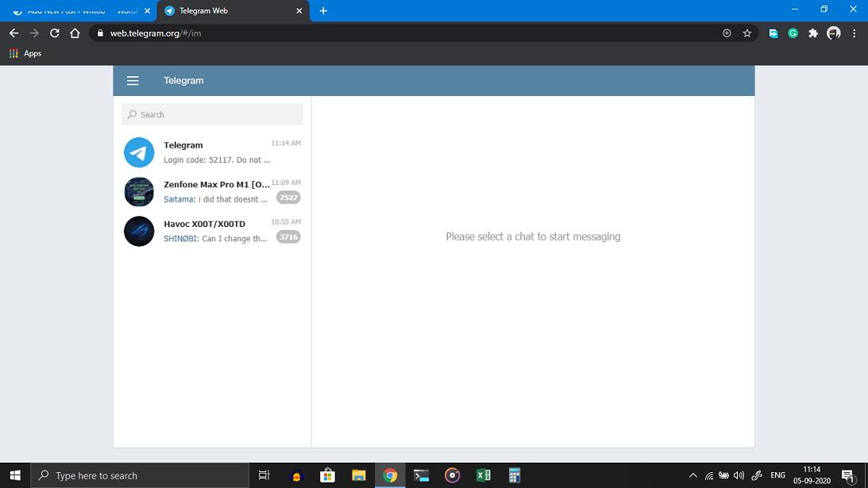Open the terminal app on the taskbar
Viewport: 868px width, 488px height.
tap(421, 475)
